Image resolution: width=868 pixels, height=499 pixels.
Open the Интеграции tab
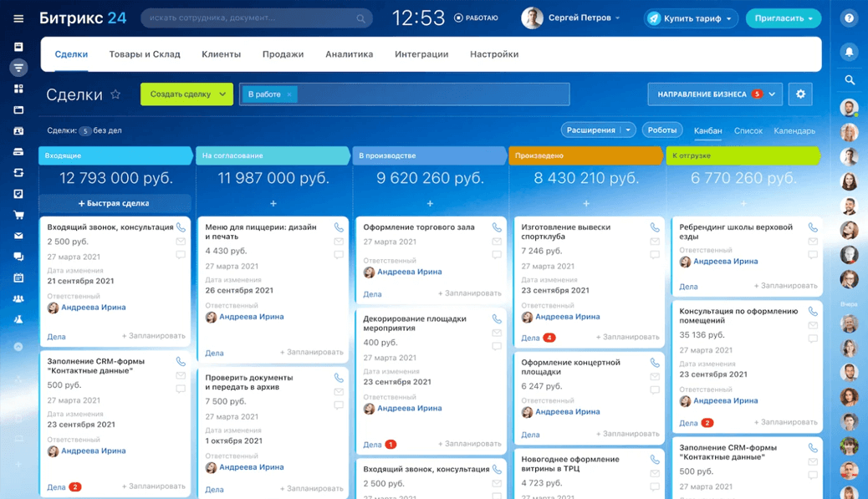coord(421,54)
